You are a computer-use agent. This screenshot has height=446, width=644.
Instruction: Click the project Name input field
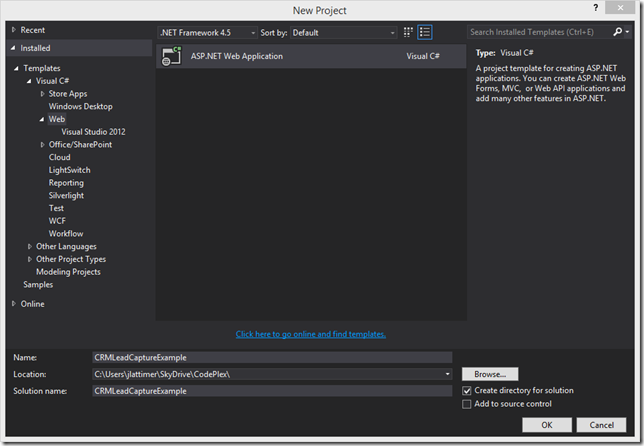tap(272, 357)
